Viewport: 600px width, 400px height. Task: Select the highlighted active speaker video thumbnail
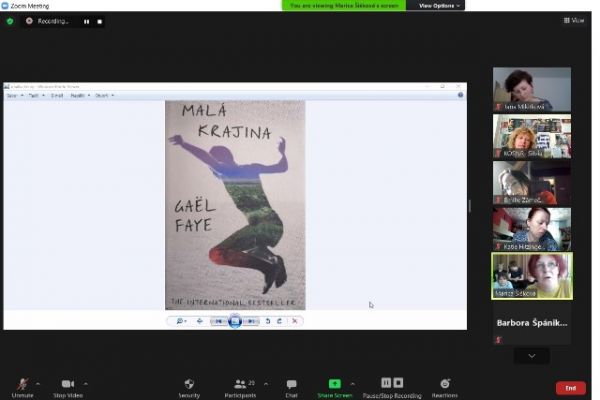[531, 275]
